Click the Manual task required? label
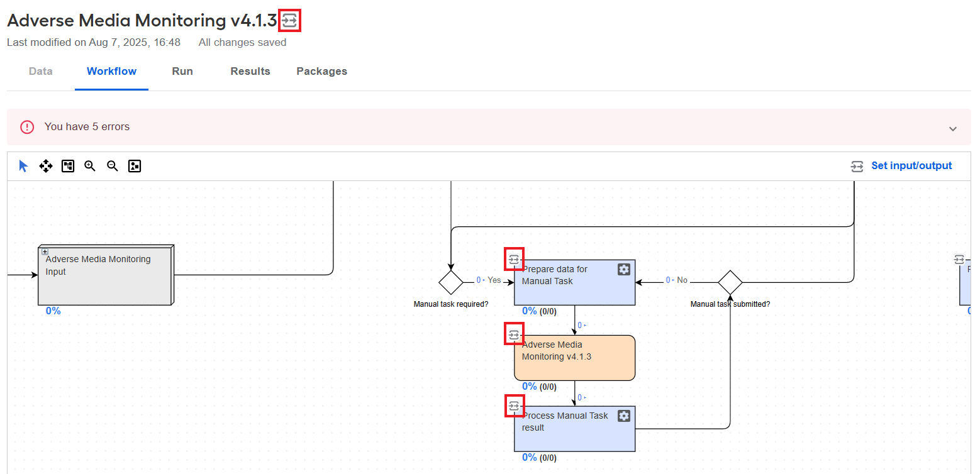Screen dimensions: 980x474 451,304
